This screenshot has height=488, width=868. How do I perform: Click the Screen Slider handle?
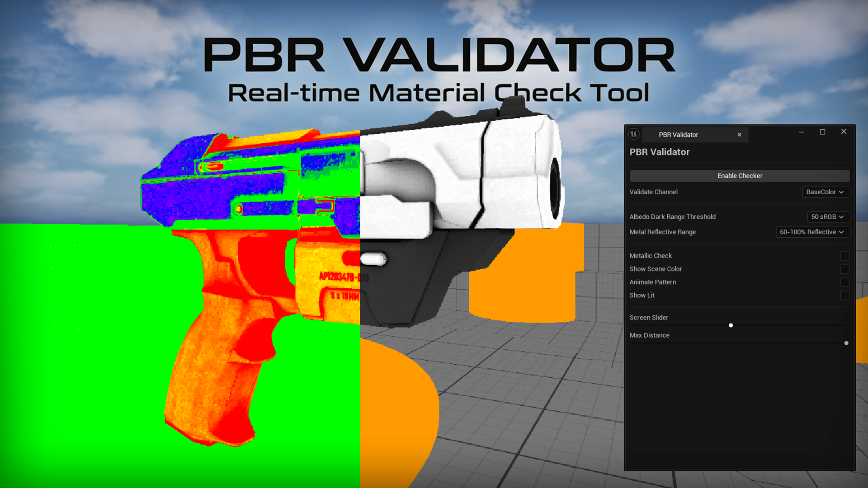[x=731, y=325]
